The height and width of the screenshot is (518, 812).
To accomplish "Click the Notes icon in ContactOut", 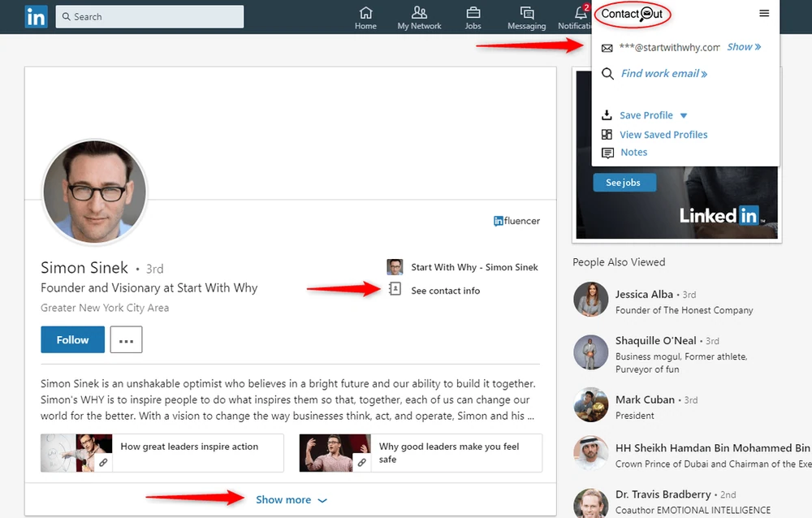I will coord(607,153).
